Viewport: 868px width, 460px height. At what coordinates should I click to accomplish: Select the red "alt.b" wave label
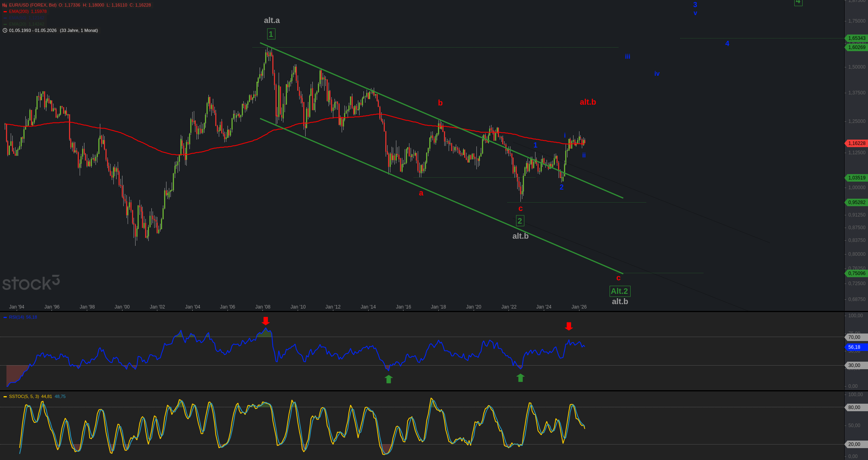pyautogui.click(x=588, y=102)
